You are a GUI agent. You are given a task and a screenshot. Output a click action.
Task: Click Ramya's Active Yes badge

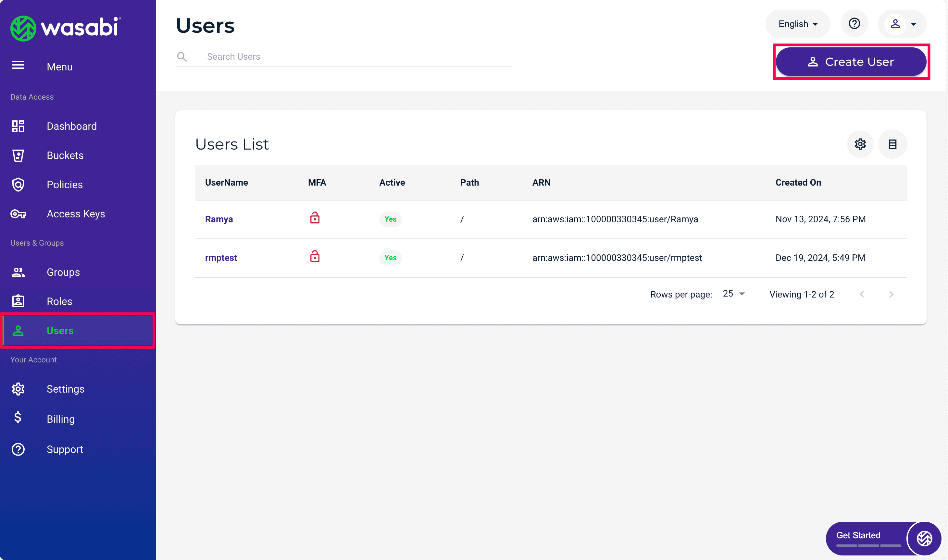tap(390, 219)
